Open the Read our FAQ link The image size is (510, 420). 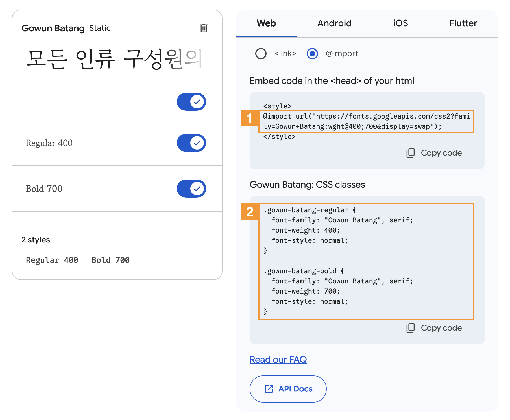click(x=278, y=360)
